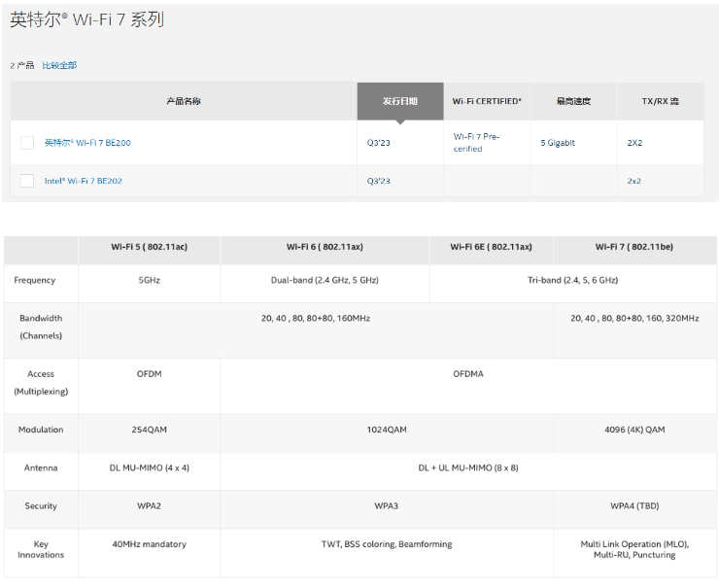Select the Wi-Fi 7 (802.11be) column header

point(633,247)
